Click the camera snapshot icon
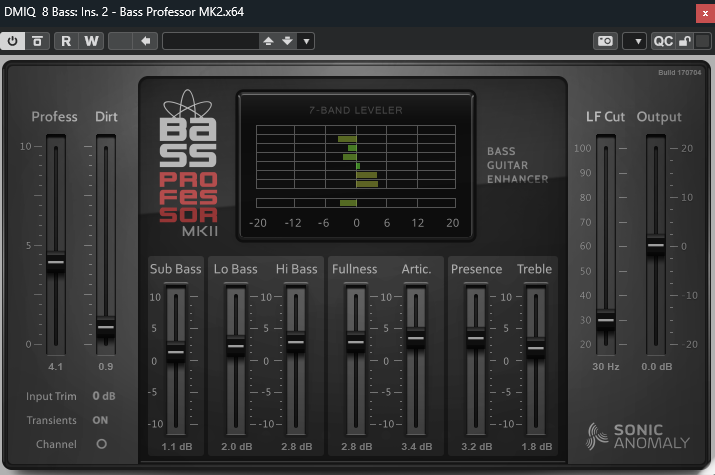The image size is (715, 475). [x=605, y=41]
